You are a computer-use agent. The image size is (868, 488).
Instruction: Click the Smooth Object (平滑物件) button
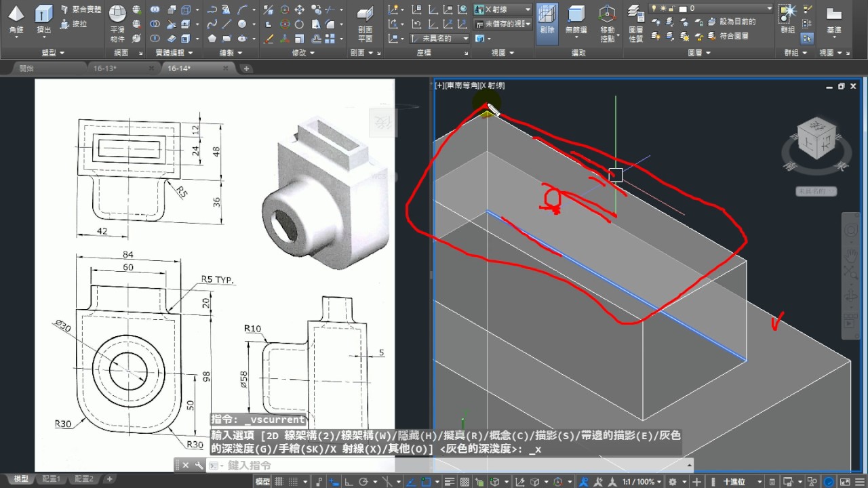click(x=117, y=22)
